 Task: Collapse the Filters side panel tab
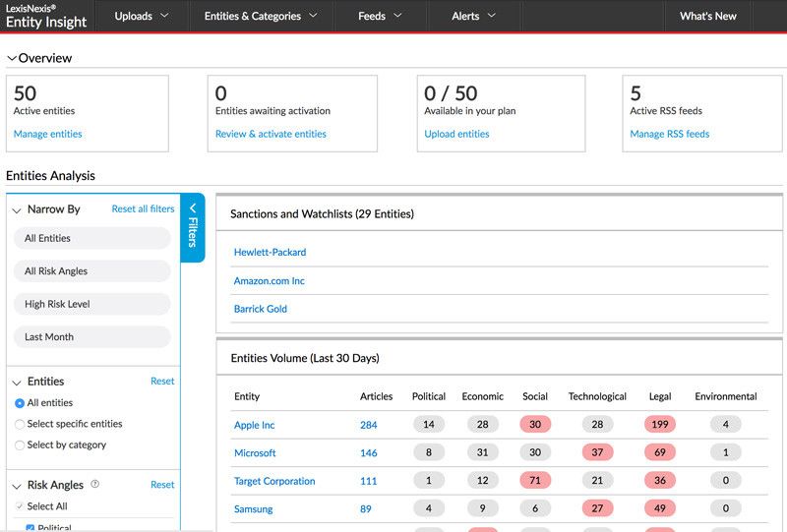coord(193,227)
